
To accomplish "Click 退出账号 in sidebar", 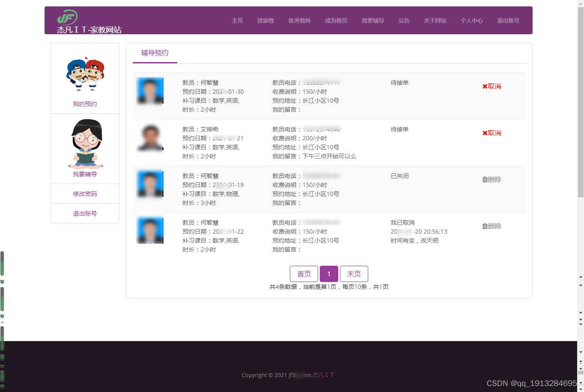I will [x=85, y=214].
